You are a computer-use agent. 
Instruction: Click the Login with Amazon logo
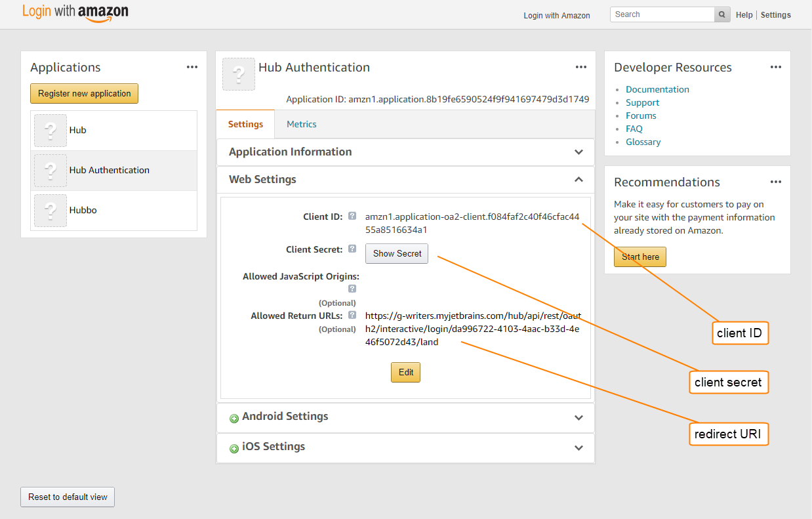(x=73, y=13)
